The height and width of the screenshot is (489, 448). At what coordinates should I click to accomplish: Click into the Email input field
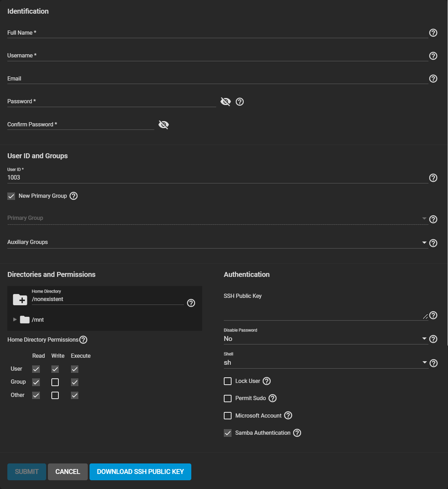[x=217, y=79]
